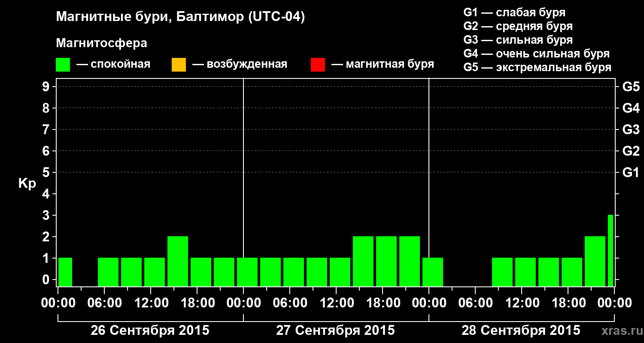Click the "28 Сентября 2015" date label
Image resolution: width=644 pixels, height=343 pixels.
[x=521, y=331]
